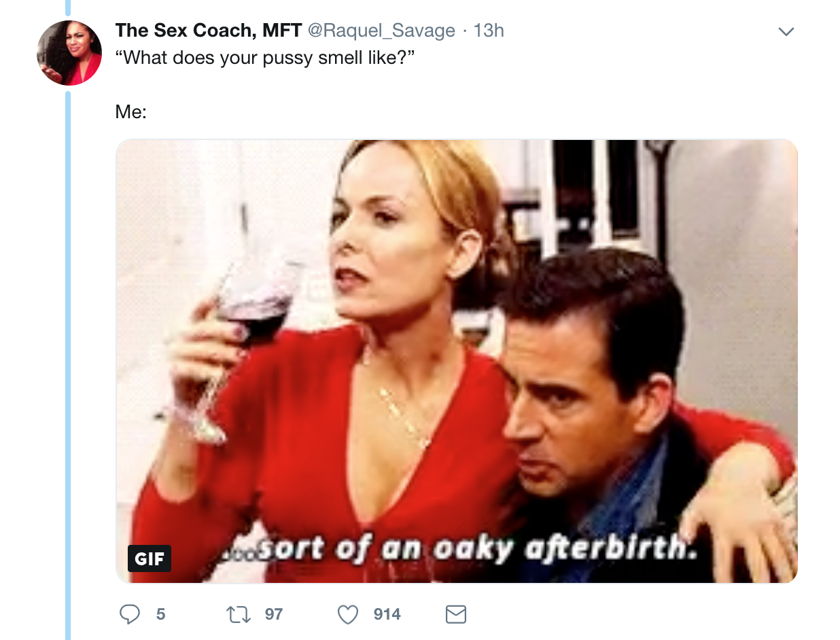Click the retweet count number 97
This screenshot has width=840, height=640.
(274, 614)
